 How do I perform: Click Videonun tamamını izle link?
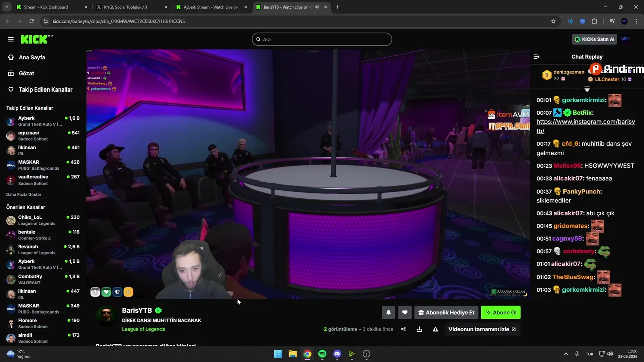(482, 329)
